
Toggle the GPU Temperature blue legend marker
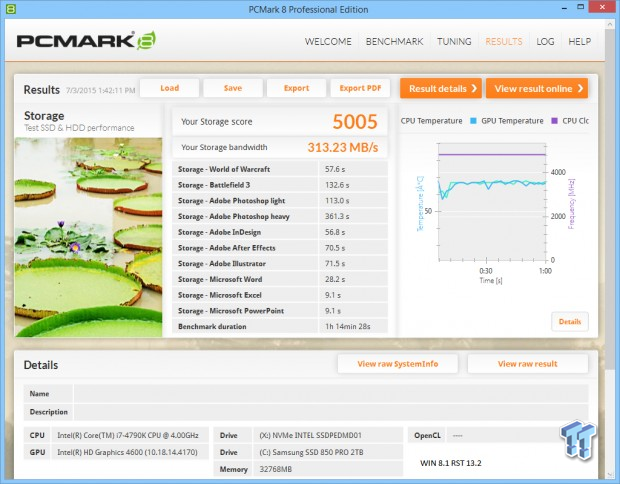point(475,121)
